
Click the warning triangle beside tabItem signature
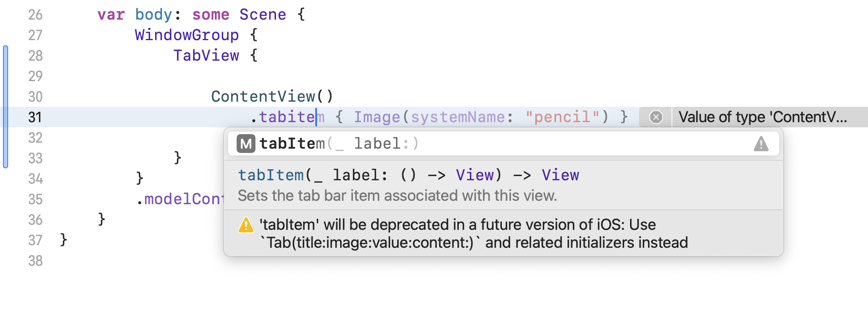coord(762,143)
